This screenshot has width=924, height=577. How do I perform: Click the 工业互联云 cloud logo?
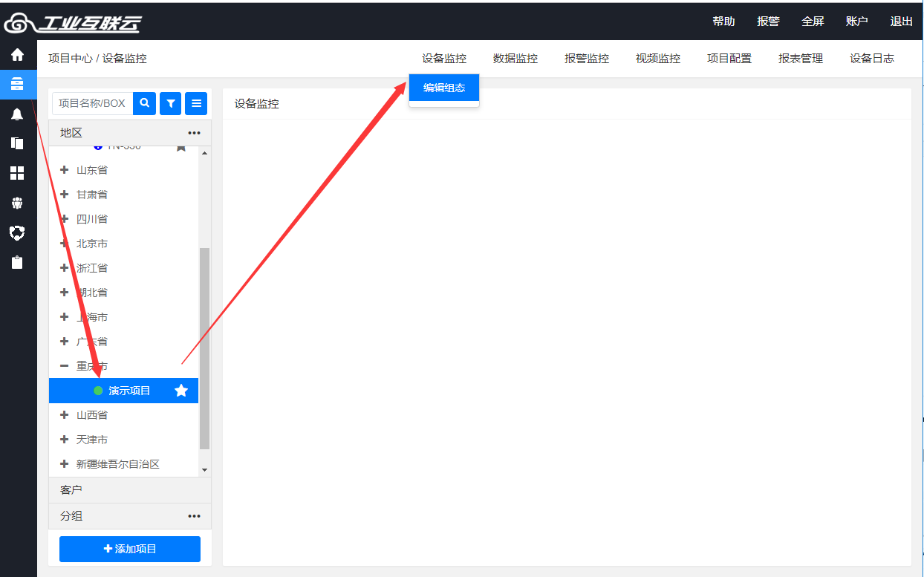72,23
